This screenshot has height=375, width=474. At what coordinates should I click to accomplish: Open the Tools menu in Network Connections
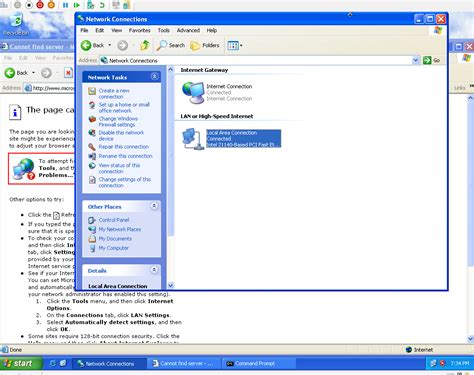point(164,30)
